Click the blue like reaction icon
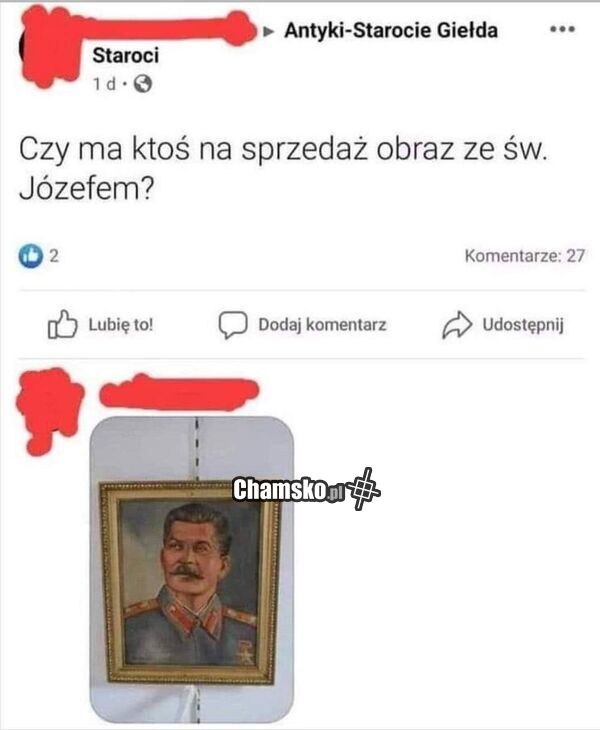 31,256
